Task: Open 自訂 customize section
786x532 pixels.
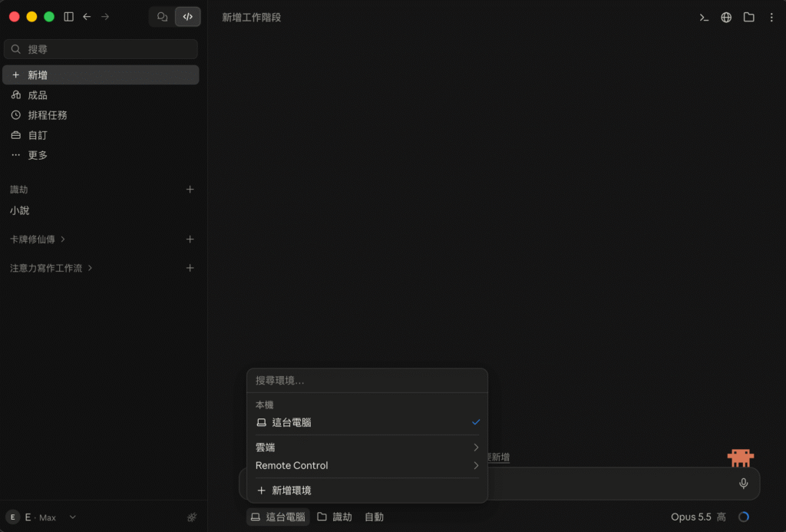Action: pos(101,135)
